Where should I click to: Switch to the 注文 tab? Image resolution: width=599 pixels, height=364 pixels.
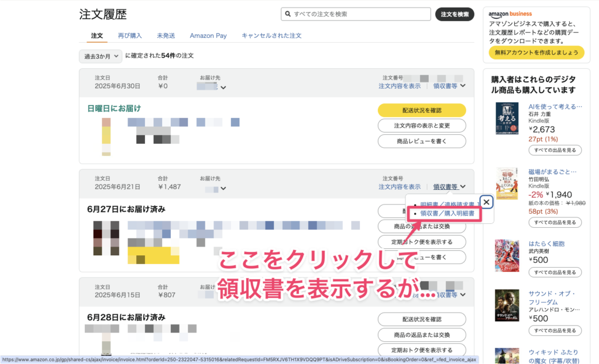97,36
